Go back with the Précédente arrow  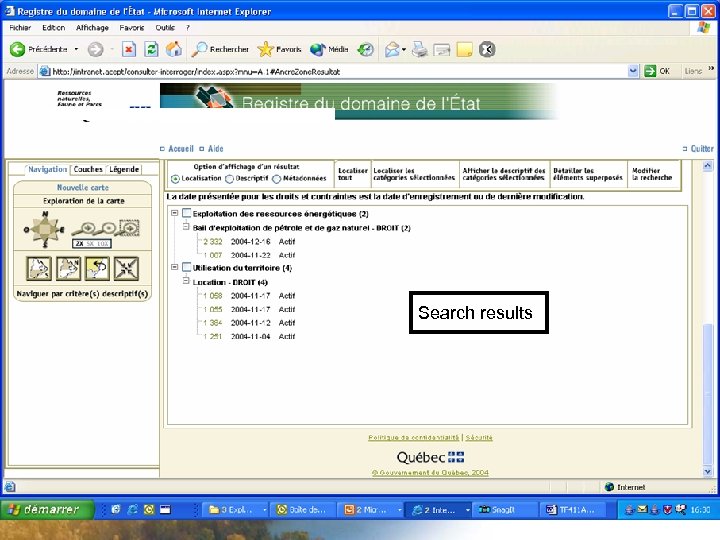[x=39, y=49]
